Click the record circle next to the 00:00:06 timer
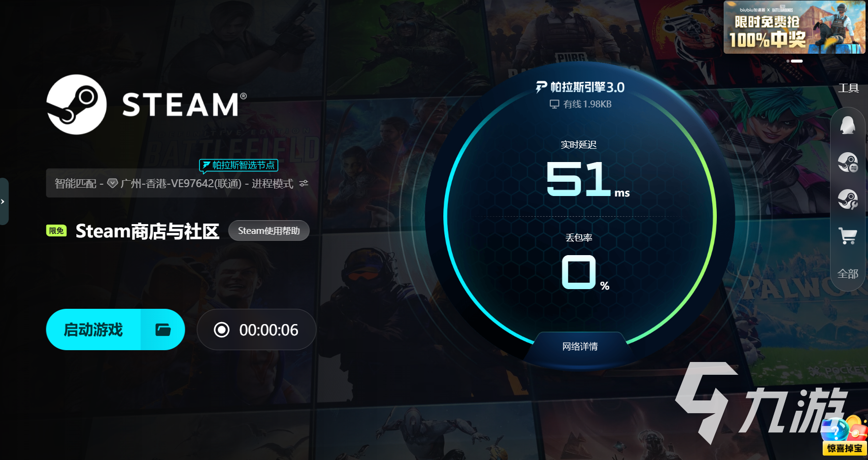This screenshot has height=460, width=868. (222, 329)
